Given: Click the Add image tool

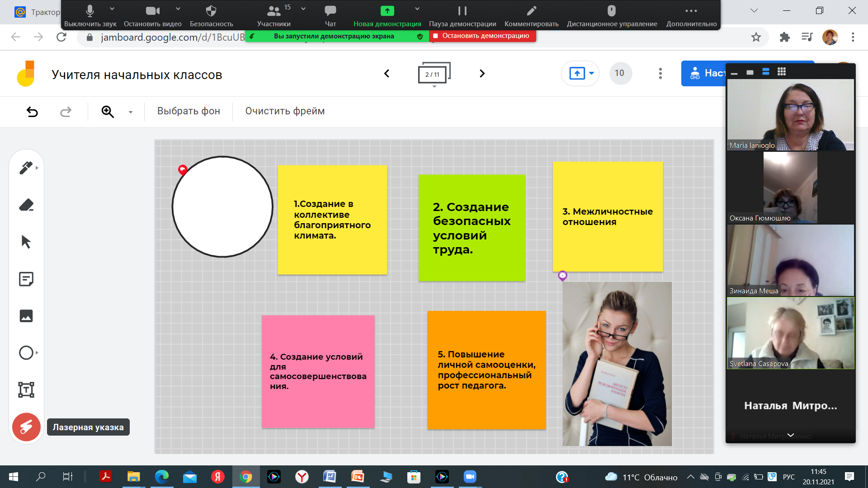Looking at the screenshot, I should point(26,316).
